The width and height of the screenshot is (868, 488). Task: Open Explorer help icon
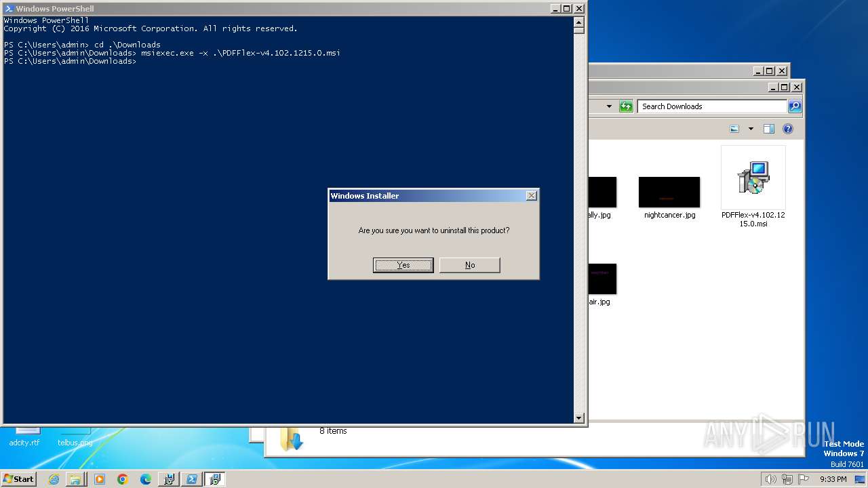coord(788,129)
